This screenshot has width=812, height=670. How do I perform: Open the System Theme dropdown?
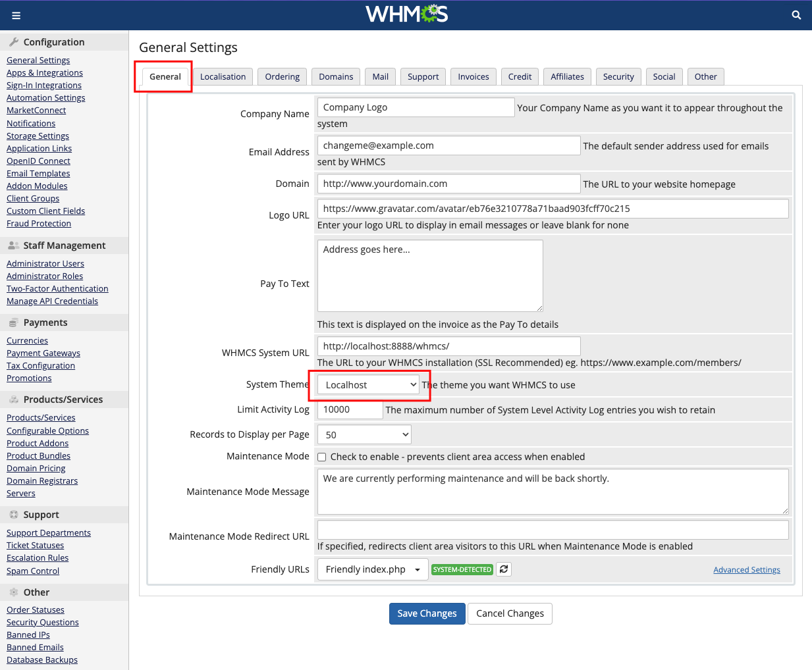point(368,385)
